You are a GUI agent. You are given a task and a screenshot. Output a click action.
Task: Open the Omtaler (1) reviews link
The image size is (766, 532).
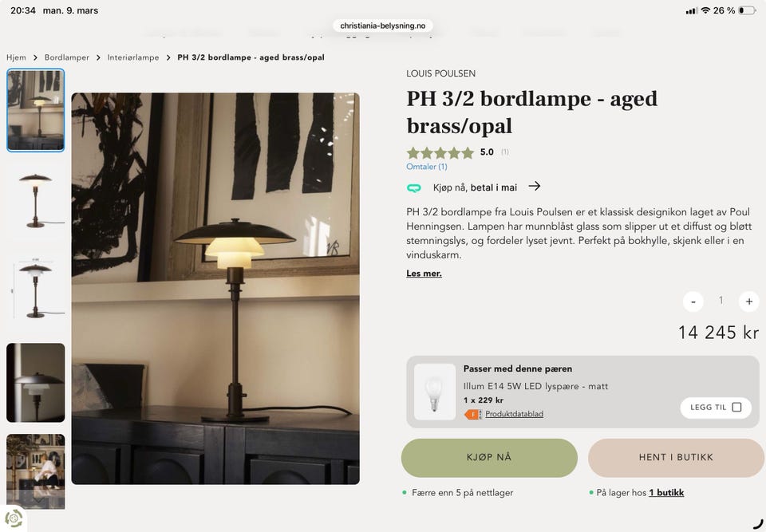[426, 166]
